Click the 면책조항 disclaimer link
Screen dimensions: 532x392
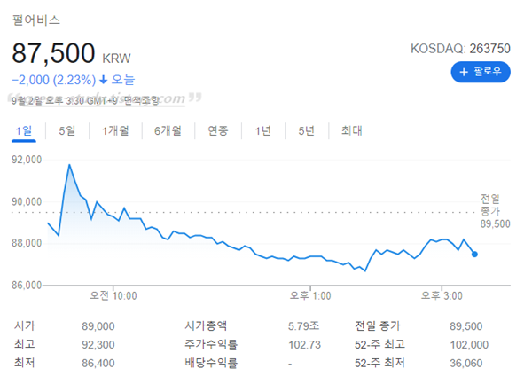(x=141, y=100)
